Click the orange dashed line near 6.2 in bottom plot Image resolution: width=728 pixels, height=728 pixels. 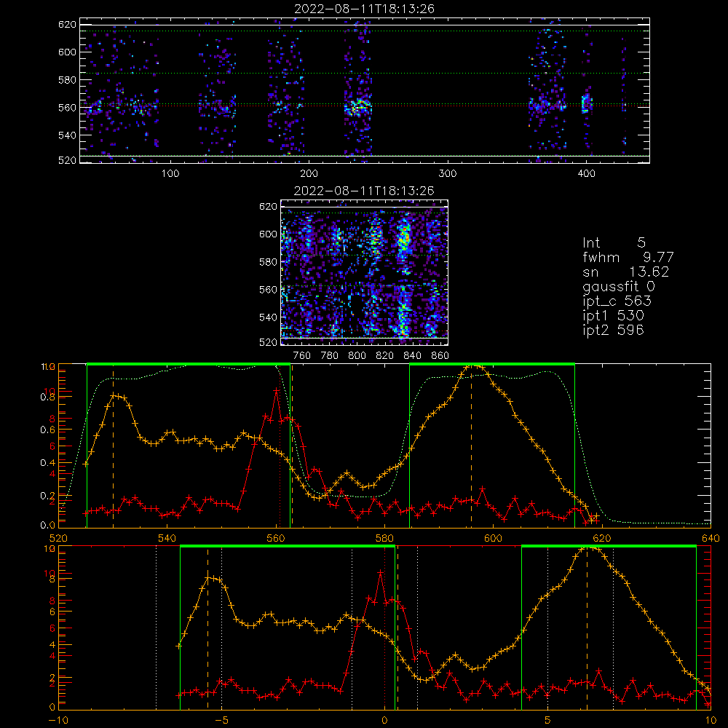[587, 628]
